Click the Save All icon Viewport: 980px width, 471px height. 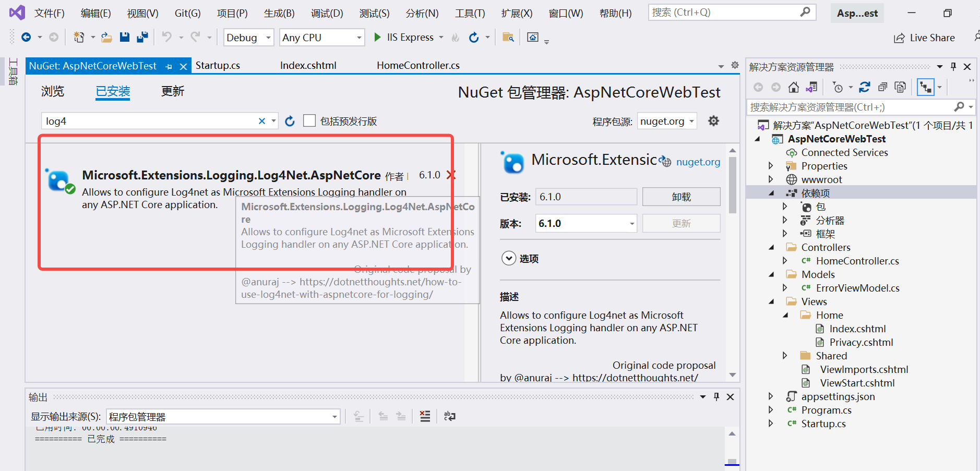pos(142,37)
